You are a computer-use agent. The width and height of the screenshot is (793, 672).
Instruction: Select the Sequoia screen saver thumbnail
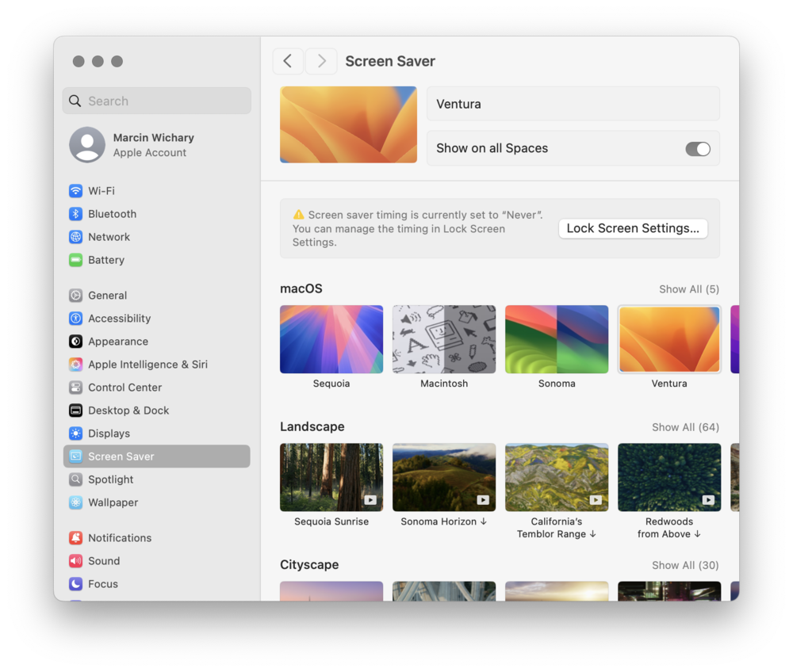click(x=331, y=339)
